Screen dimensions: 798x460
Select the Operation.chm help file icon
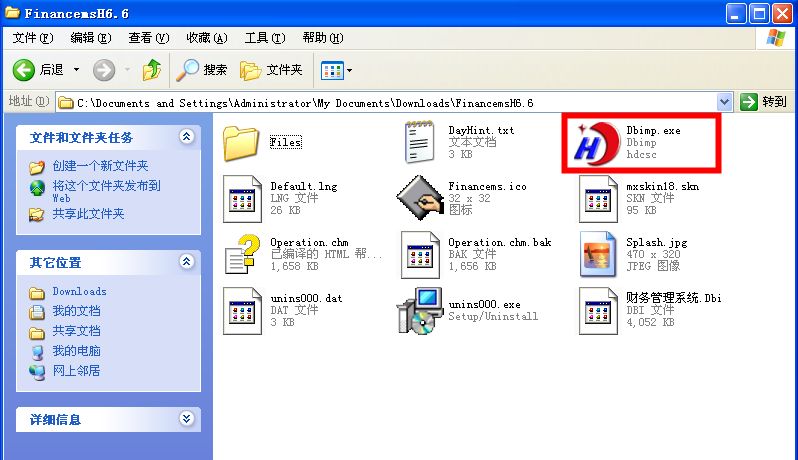pos(242,254)
